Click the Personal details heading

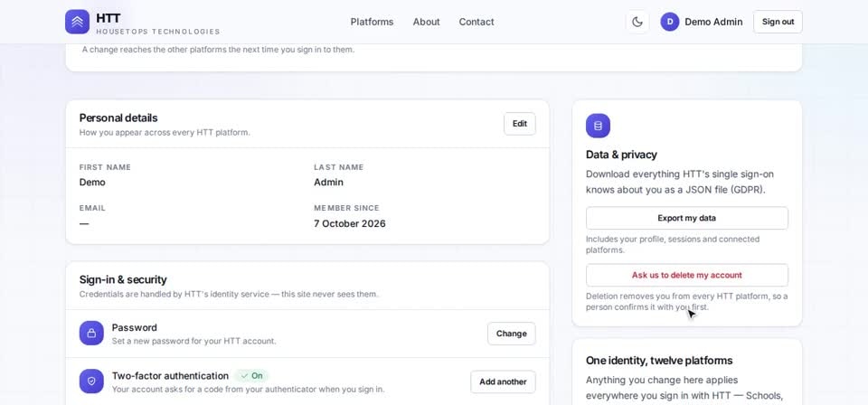click(x=118, y=118)
